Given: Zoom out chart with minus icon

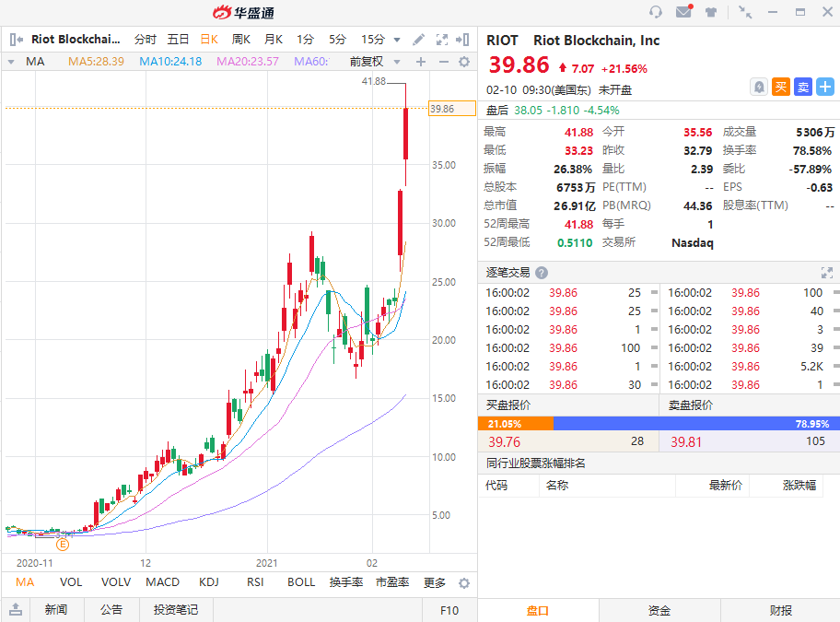Looking at the screenshot, I should 444,62.
